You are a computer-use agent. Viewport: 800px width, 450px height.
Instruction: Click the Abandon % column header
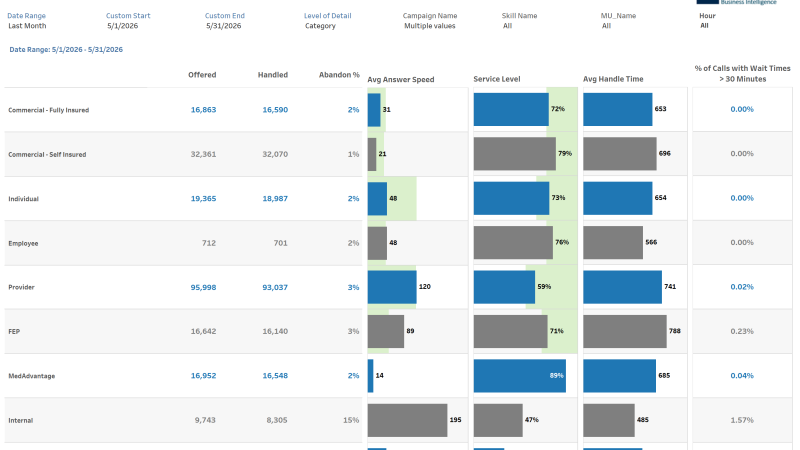pos(339,74)
